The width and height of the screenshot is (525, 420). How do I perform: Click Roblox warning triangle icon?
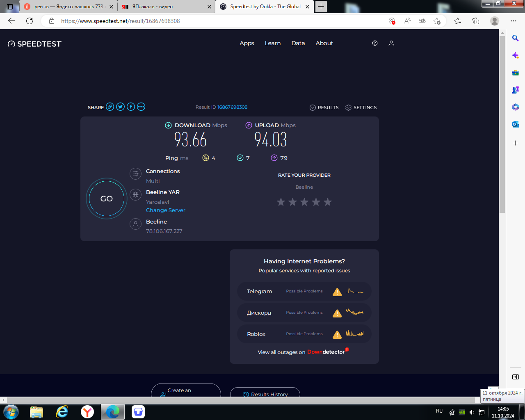pos(337,335)
